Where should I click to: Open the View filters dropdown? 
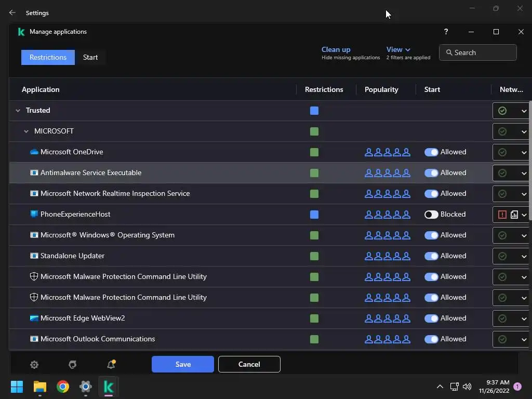pos(398,49)
